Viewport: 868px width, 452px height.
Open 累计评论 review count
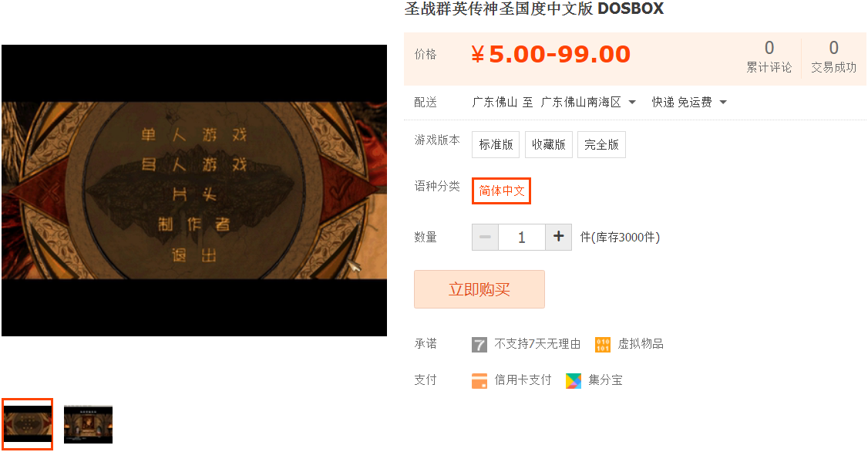click(769, 57)
